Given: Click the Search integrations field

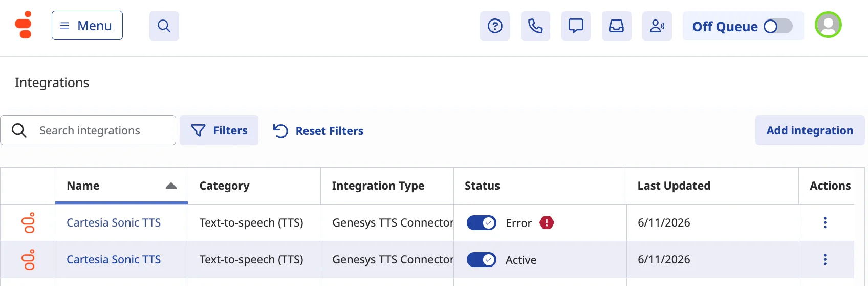Looking at the screenshot, I should tap(88, 130).
